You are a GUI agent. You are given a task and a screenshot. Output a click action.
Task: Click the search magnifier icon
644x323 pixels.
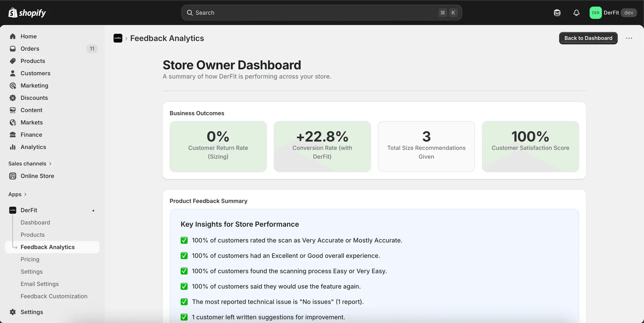pyautogui.click(x=190, y=13)
